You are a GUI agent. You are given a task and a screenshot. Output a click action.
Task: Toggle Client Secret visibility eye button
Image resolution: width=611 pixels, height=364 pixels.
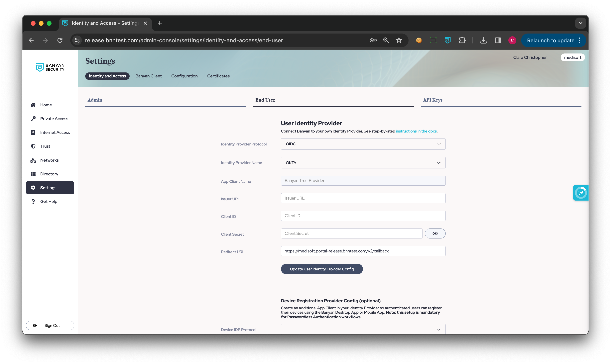[x=435, y=233]
